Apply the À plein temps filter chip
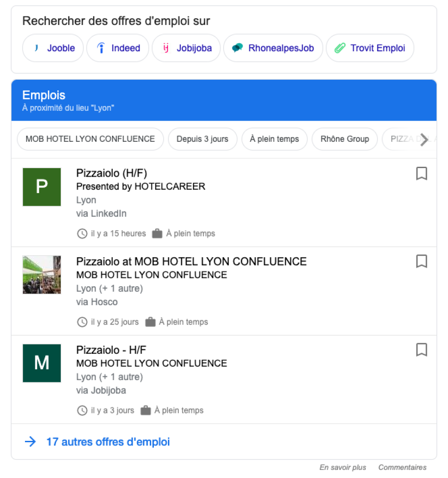 click(274, 139)
